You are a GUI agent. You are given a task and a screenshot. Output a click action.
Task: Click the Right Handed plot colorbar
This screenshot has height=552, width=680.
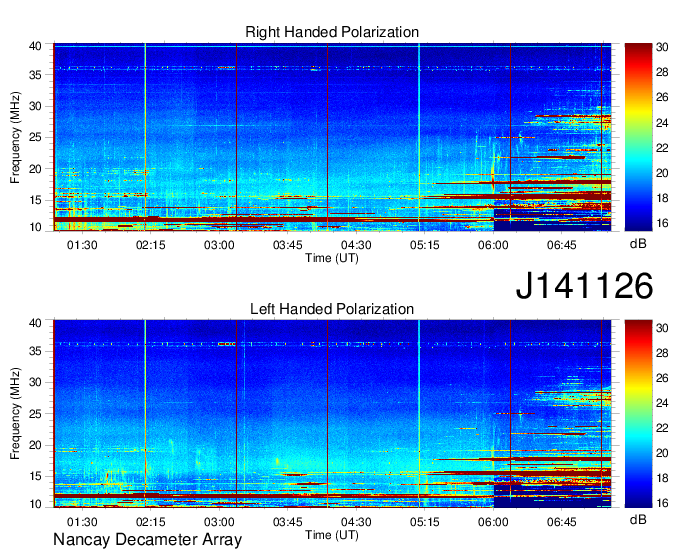[638, 137]
